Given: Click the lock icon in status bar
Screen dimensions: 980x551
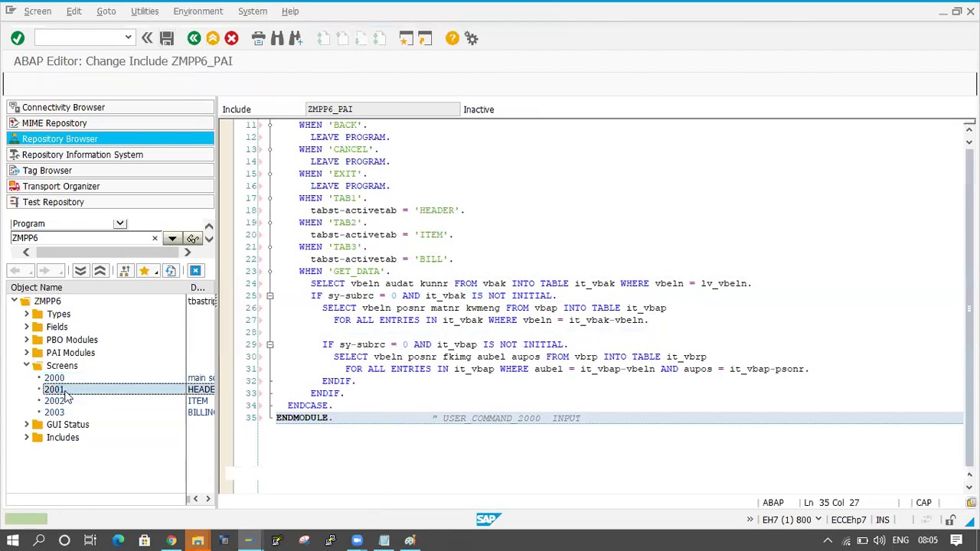Looking at the screenshot, I should (x=950, y=520).
